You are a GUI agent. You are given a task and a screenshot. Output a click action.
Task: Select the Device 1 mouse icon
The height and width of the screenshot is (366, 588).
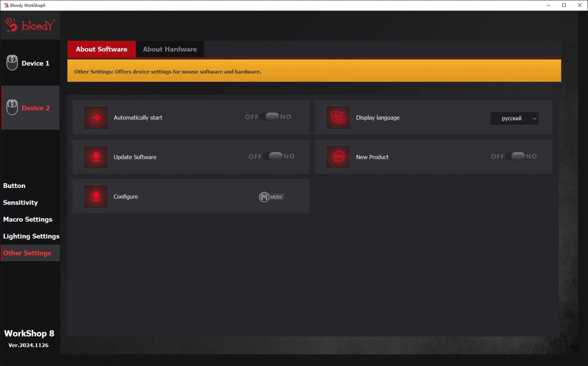(x=12, y=63)
